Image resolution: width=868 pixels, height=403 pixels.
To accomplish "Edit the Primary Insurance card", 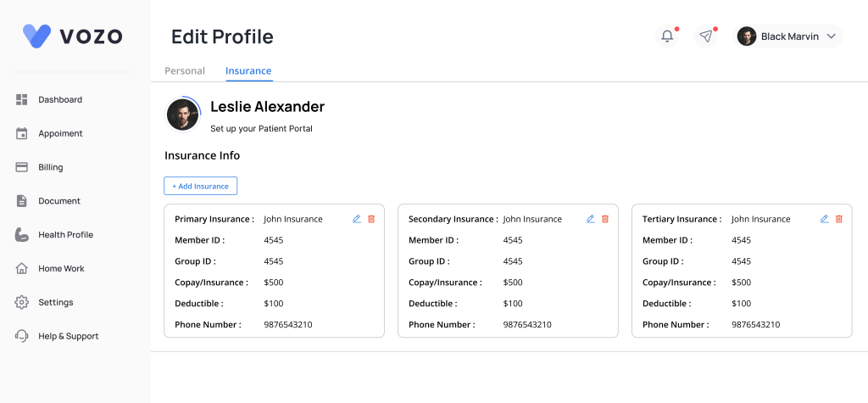I will [357, 219].
